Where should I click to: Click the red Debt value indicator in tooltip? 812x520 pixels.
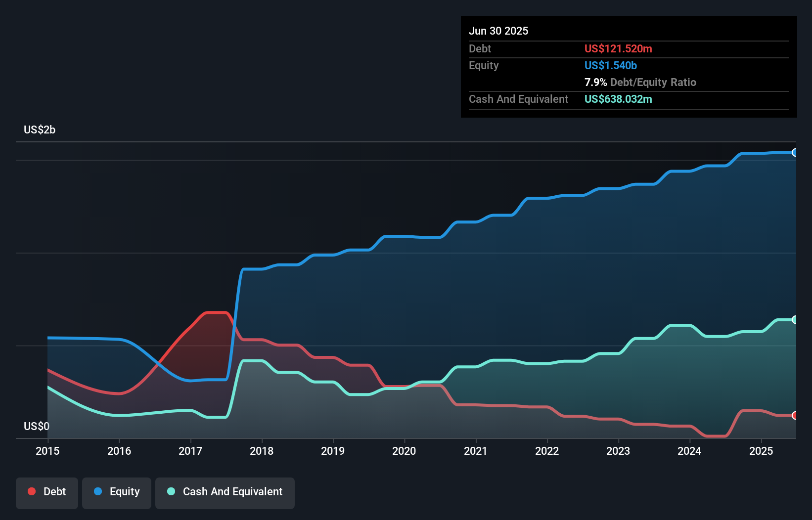point(618,48)
